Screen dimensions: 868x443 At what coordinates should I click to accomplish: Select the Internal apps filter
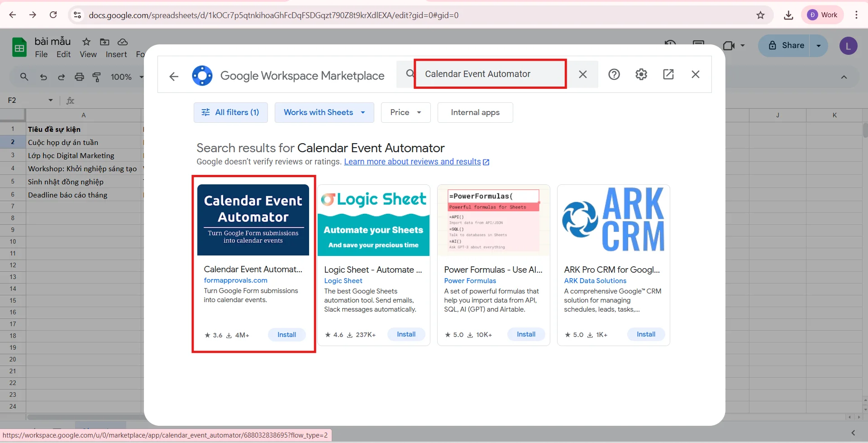(475, 112)
